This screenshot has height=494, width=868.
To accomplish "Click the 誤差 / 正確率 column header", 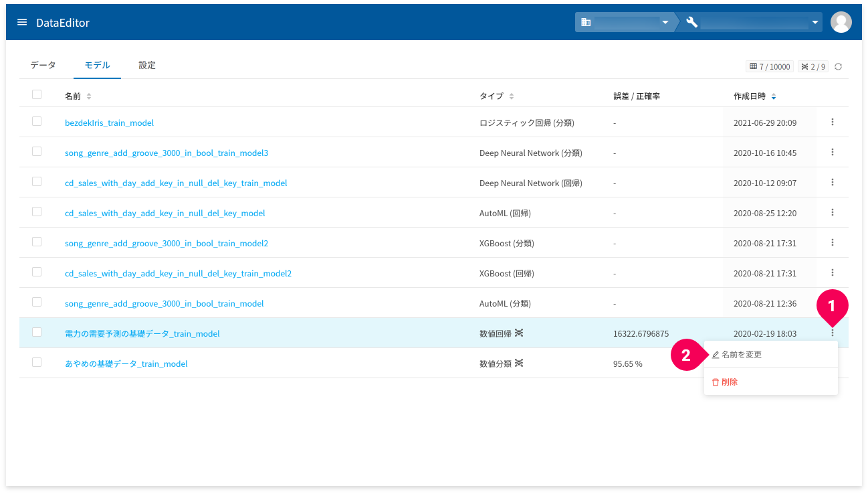I will click(637, 96).
